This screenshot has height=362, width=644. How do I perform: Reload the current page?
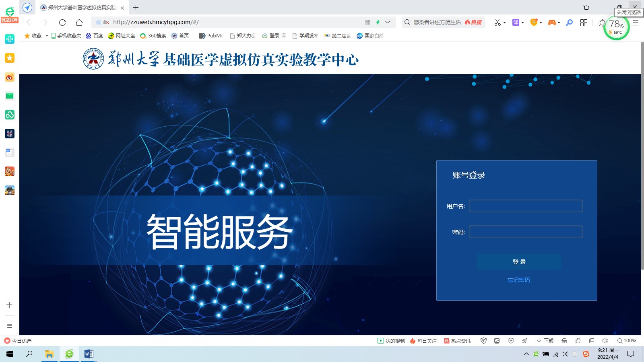tap(62, 23)
